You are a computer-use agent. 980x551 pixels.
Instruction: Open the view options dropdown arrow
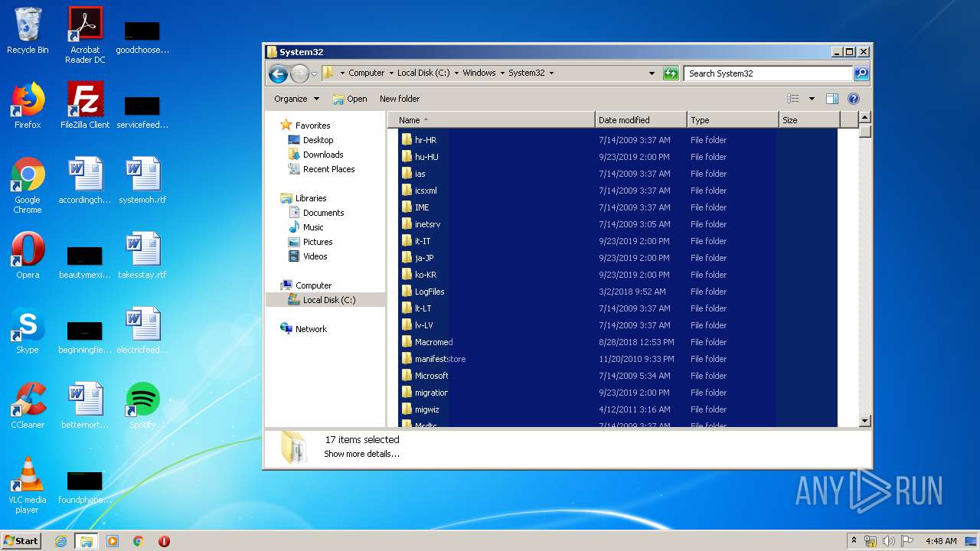coord(812,99)
